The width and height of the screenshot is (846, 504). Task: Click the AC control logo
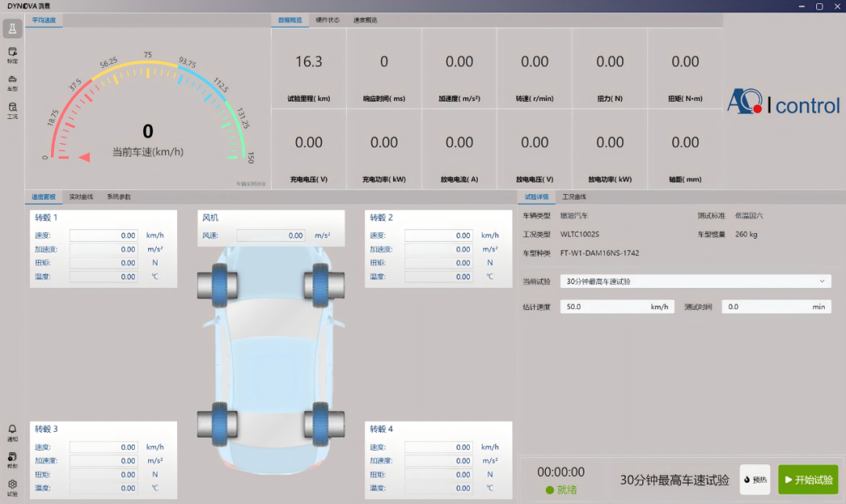point(783,103)
